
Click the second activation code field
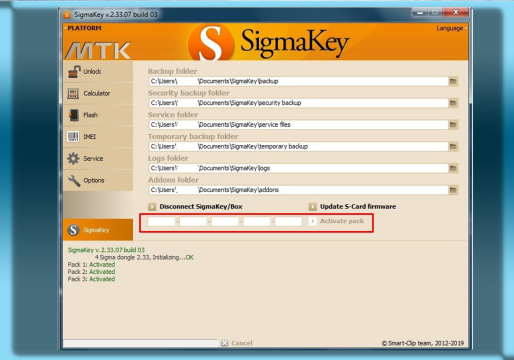[193, 221]
